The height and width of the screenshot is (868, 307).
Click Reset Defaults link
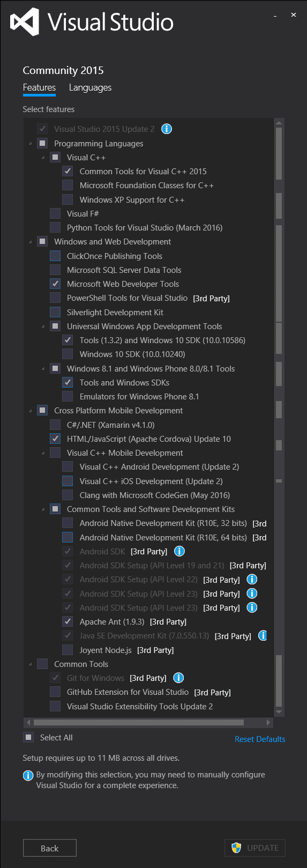[x=260, y=739]
